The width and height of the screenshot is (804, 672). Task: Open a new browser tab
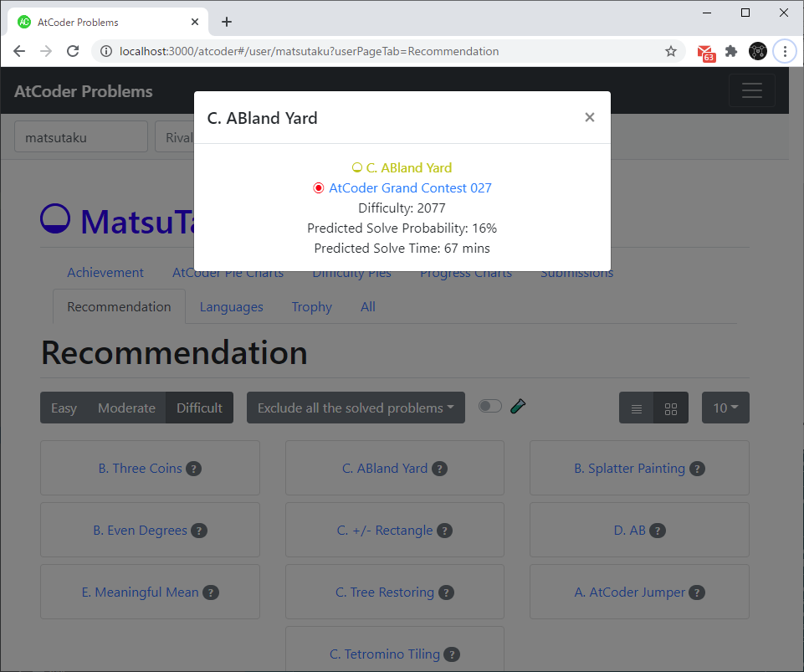coord(227,22)
